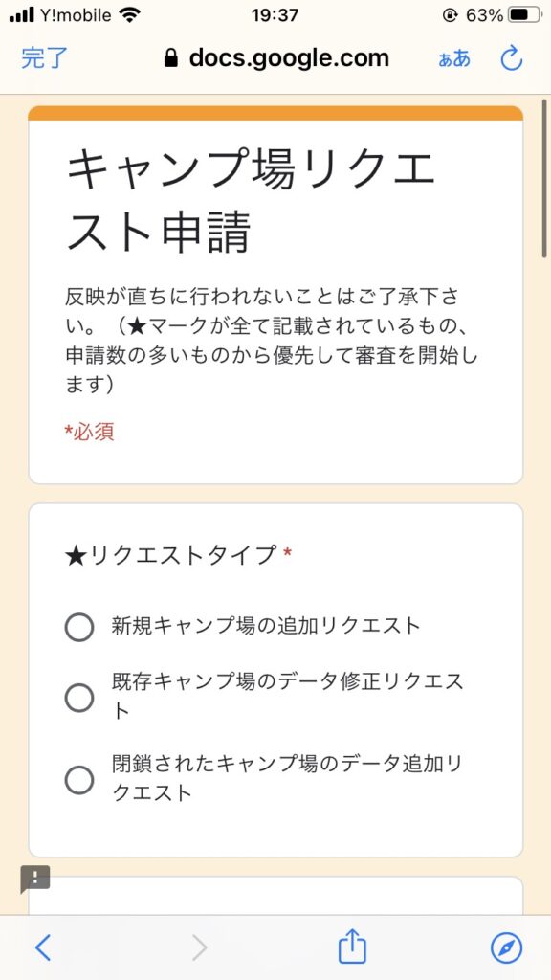Tap the キャンプ場リクエスト申請 form title
Screen dimensions: 551x980
pos(250,201)
